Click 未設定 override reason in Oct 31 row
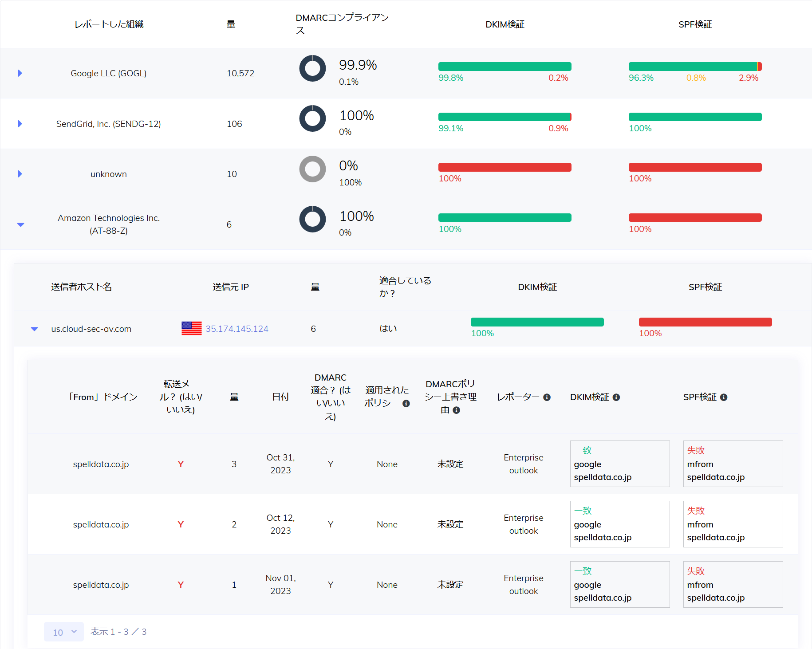This screenshot has height=649, width=812. (x=450, y=464)
